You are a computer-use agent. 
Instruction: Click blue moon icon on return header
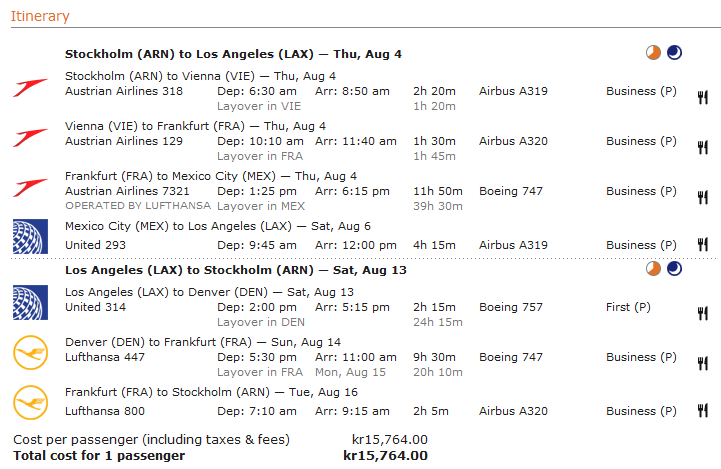[675, 268]
